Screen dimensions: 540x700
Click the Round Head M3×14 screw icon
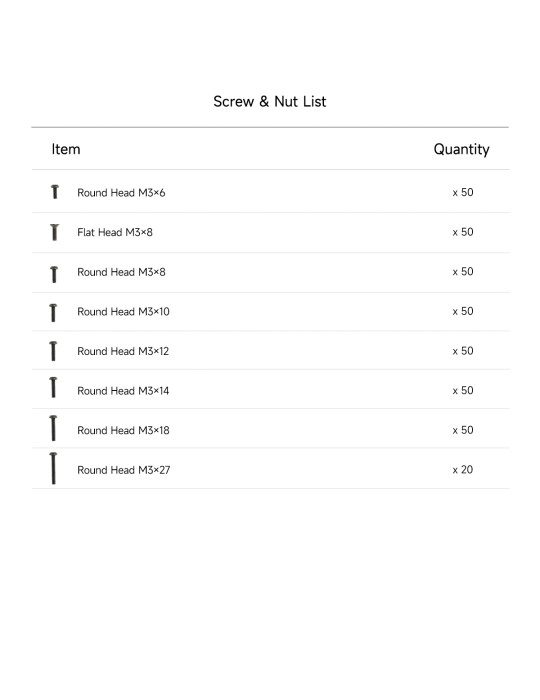(x=53, y=387)
